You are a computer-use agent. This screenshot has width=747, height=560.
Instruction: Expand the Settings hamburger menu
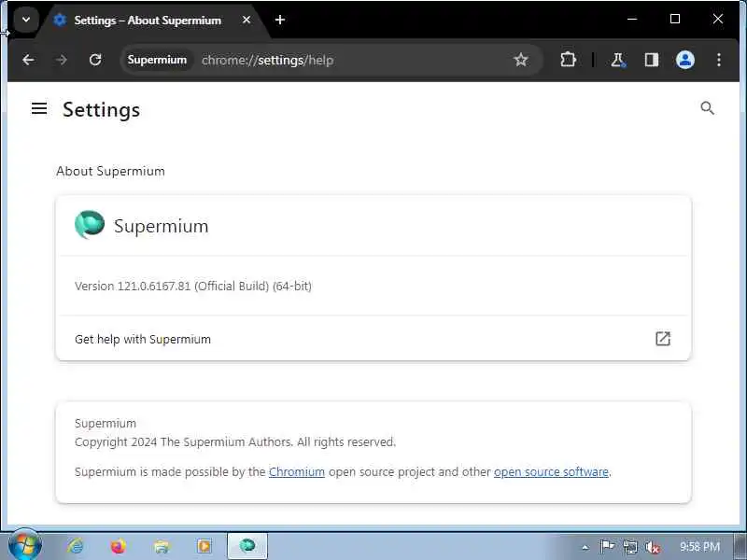point(39,108)
